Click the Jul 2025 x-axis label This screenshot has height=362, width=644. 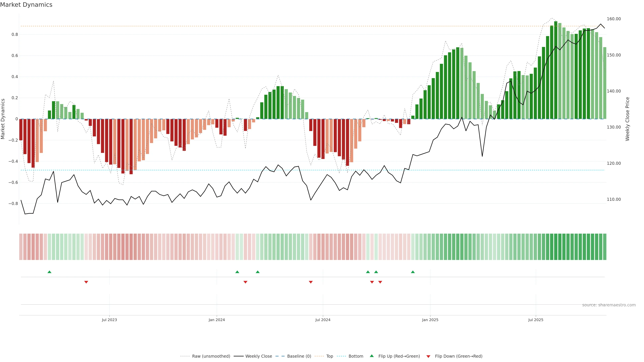535,320
